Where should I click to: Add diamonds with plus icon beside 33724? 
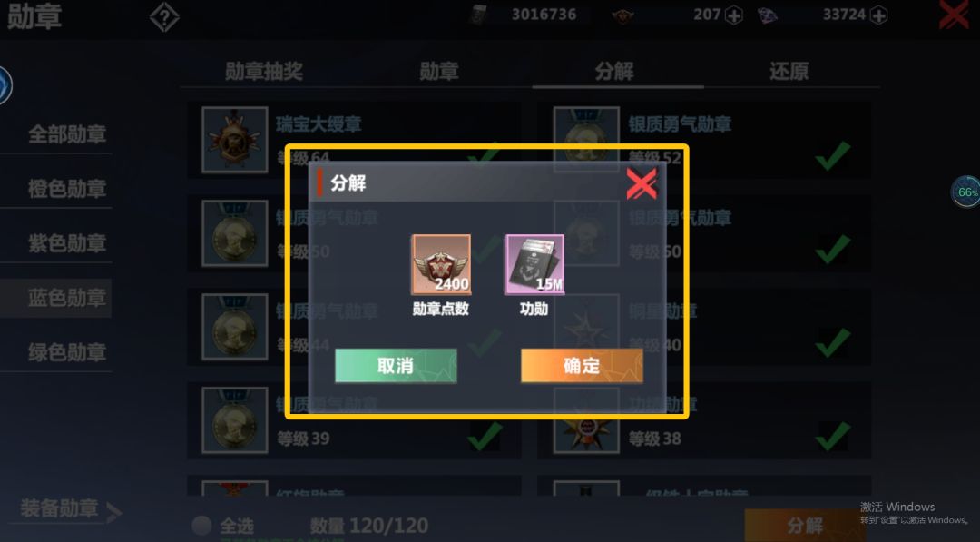click(x=878, y=15)
